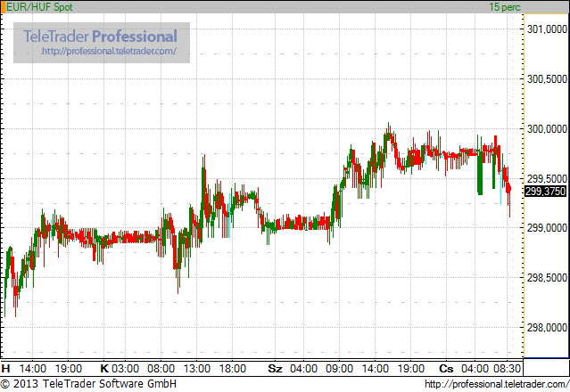The image size is (570, 392).
Task: Click the 298,0000 price axis label
Action: coord(547,327)
